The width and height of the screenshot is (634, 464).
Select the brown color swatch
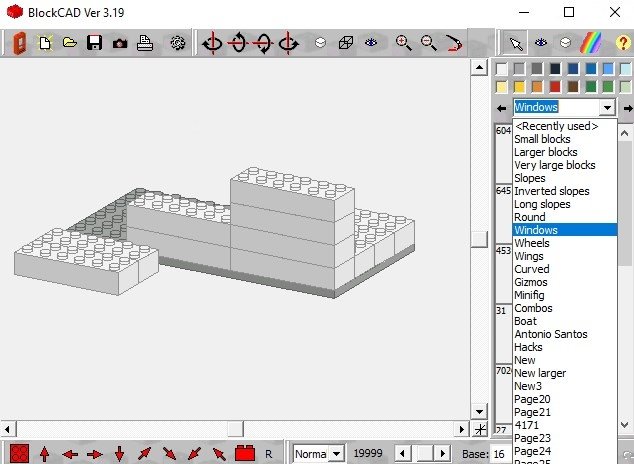point(573,86)
